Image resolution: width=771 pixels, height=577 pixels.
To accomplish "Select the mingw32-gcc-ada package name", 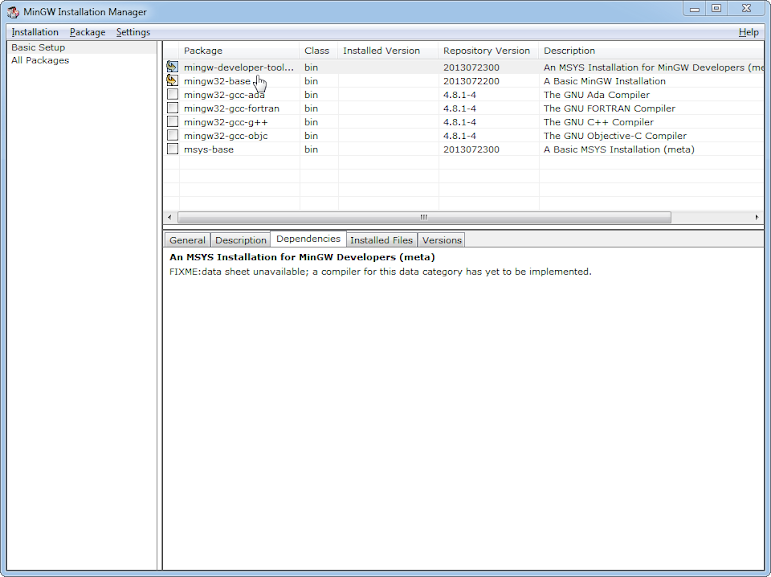I will [x=224, y=95].
